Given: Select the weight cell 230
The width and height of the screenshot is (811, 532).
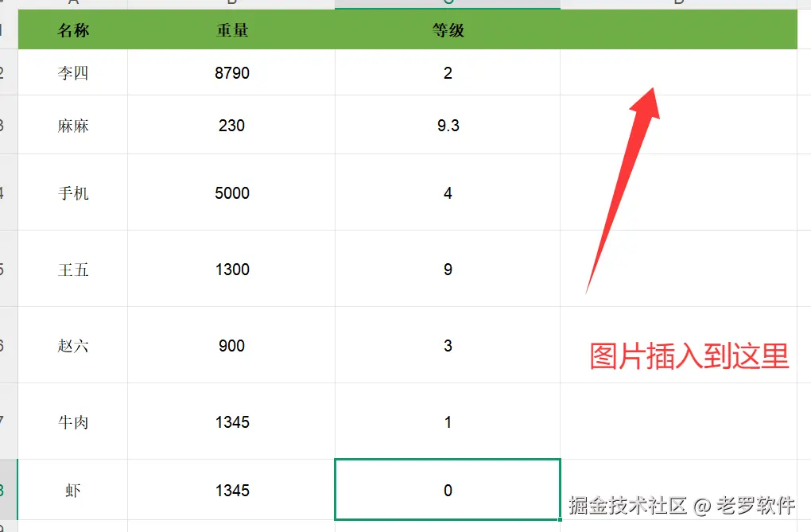Looking at the screenshot, I should pos(231,125).
